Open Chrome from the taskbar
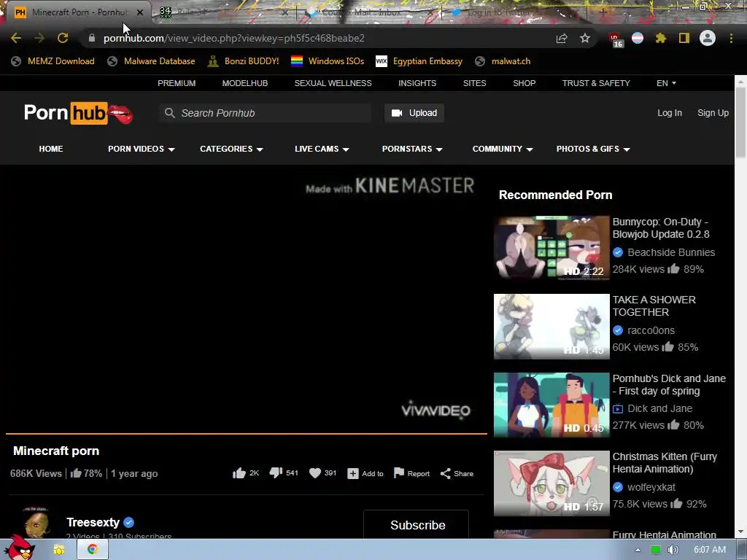This screenshot has width=747, height=560. point(93,549)
